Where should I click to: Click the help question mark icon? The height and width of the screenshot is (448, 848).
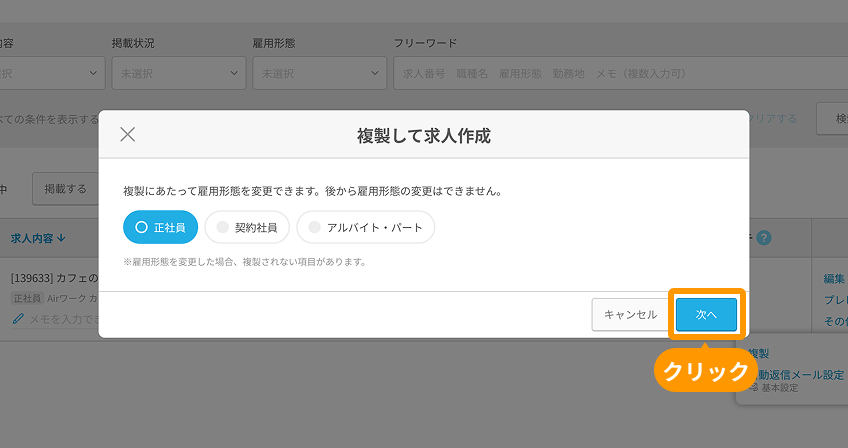click(x=764, y=238)
